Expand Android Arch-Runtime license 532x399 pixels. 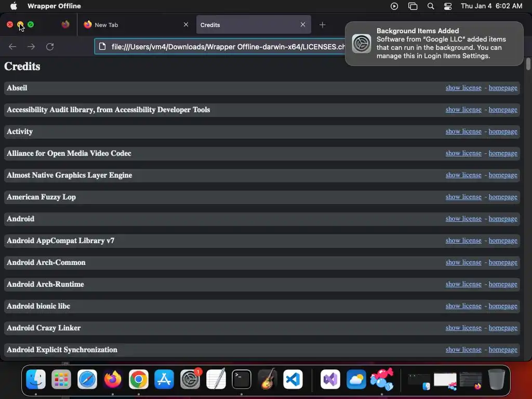coord(463,284)
